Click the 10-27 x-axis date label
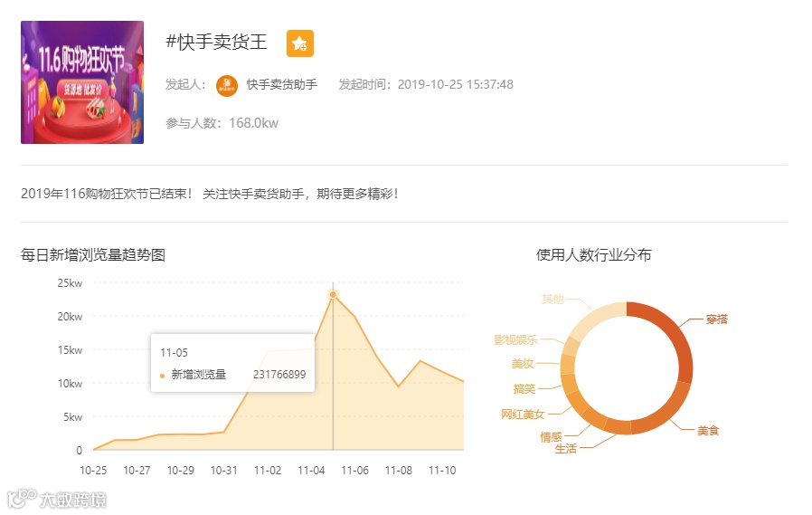 pyautogui.click(x=137, y=471)
